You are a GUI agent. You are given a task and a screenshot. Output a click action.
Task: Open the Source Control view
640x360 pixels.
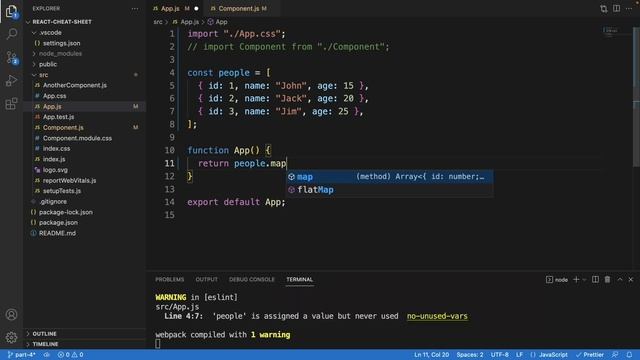(x=11, y=58)
